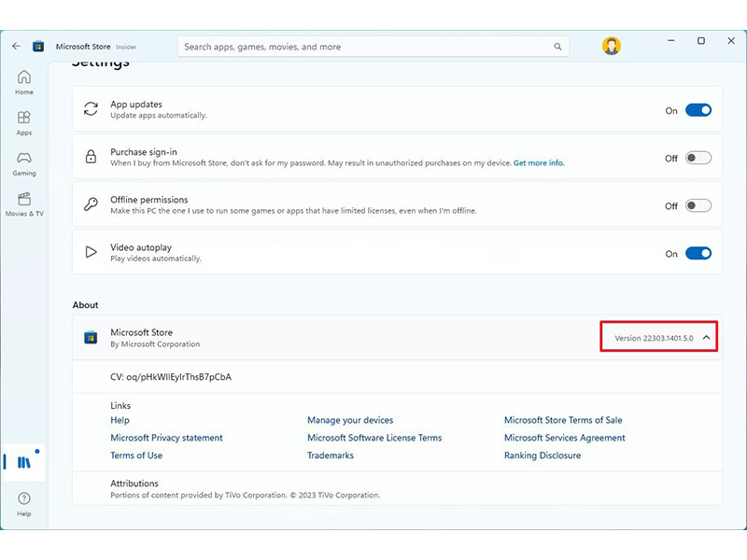Screen dimensions: 747x560
Task: Open Home from the sidebar
Action: 24,82
